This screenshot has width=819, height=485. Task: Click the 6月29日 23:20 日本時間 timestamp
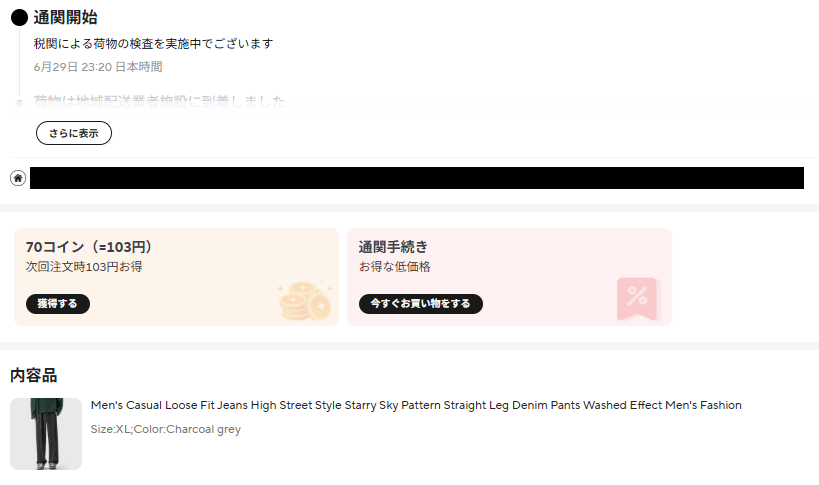click(x=98, y=67)
